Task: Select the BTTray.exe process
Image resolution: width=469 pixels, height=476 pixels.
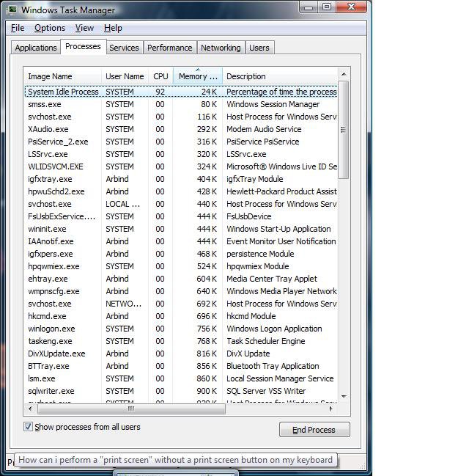Action: pos(181,365)
